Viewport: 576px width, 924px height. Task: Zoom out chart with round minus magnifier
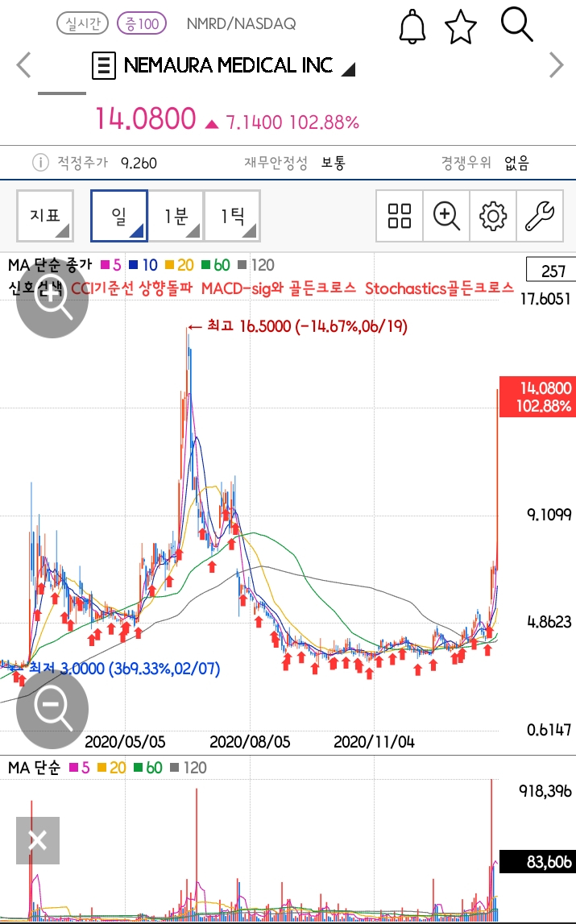pyautogui.click(x=52, y=710)
